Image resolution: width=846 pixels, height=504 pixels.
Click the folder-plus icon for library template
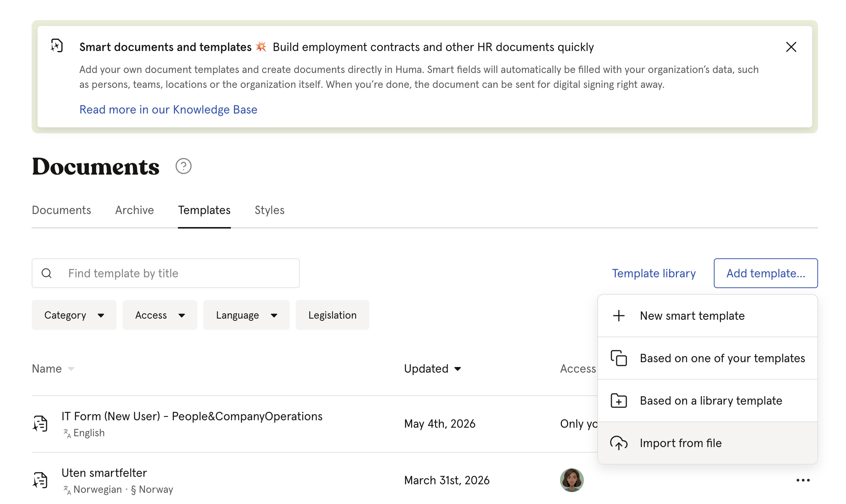pyautogui.click(x=618, y=401)
